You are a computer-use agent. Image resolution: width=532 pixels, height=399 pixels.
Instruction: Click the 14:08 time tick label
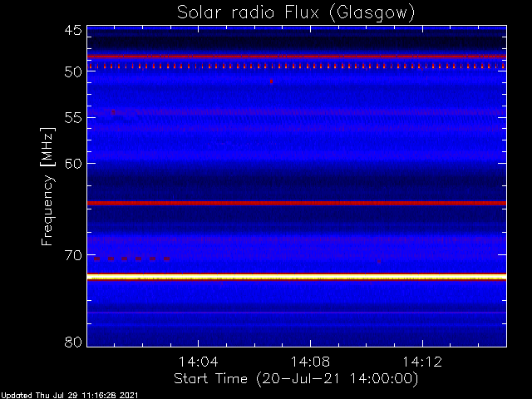pyautogui.click(x=310, y=362)
